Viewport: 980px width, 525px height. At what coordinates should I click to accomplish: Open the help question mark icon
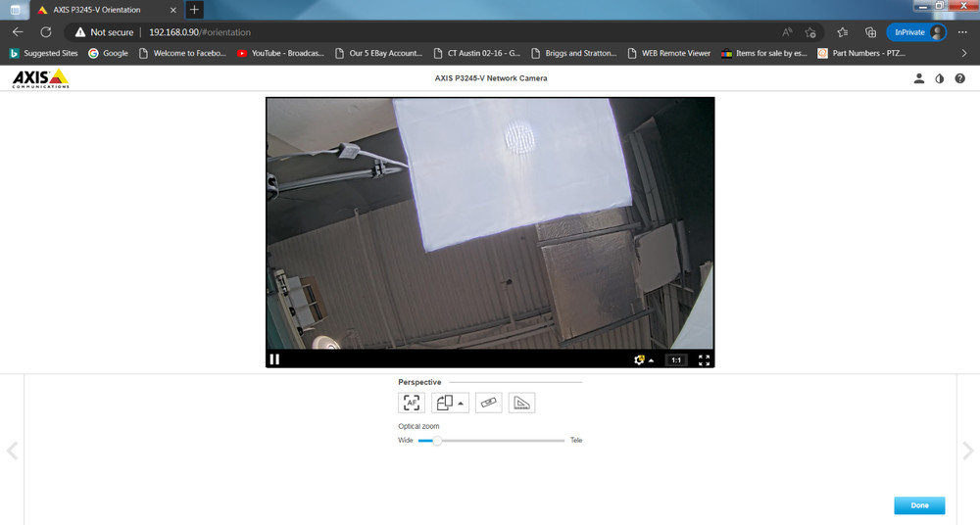click(x=960, y=78)
